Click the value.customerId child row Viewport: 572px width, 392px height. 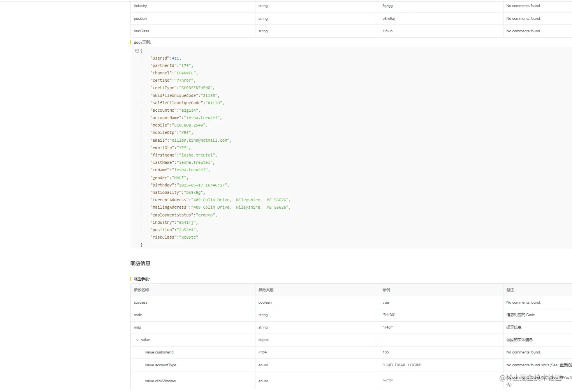pos(160,352)
